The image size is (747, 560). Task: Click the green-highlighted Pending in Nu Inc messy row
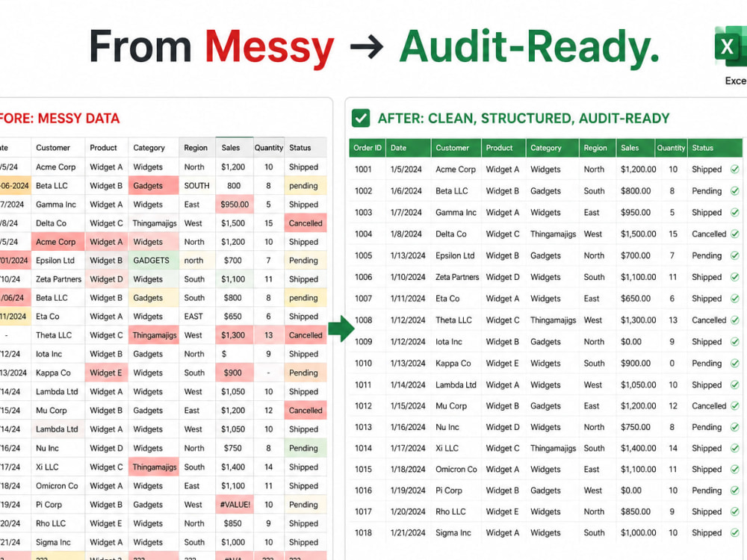[306, 448]
